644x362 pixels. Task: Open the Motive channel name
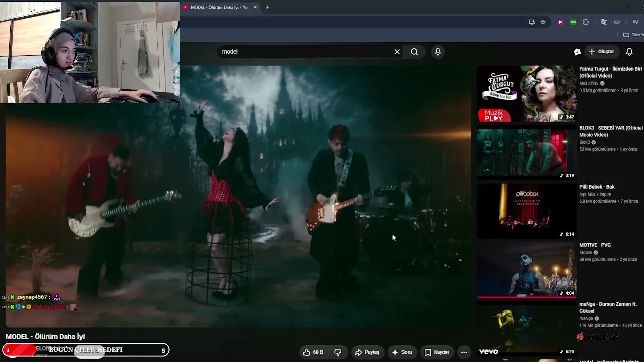(586, 253)
